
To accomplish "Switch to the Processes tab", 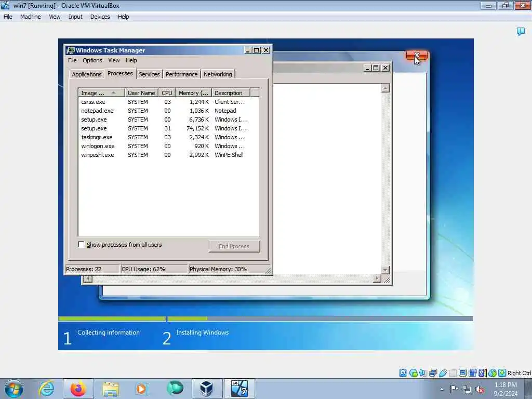I will point(120,73).
